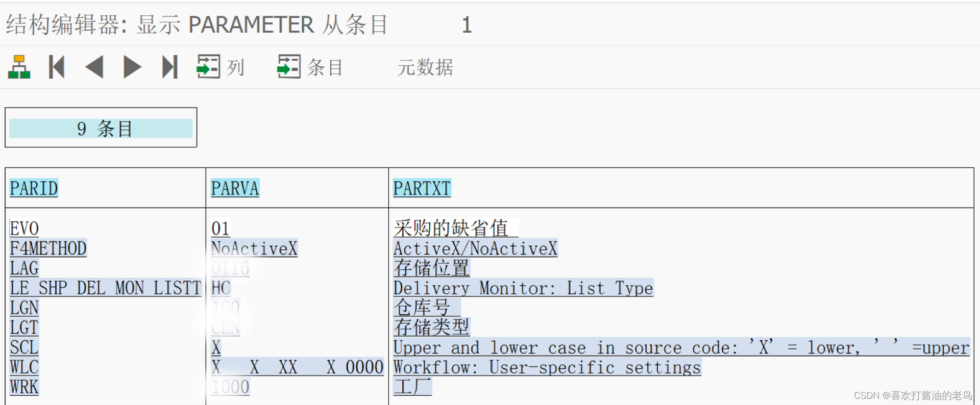Go to first entry with the first-entry arrow
This screenshot has height=405, width=980.
pos(57,67)
